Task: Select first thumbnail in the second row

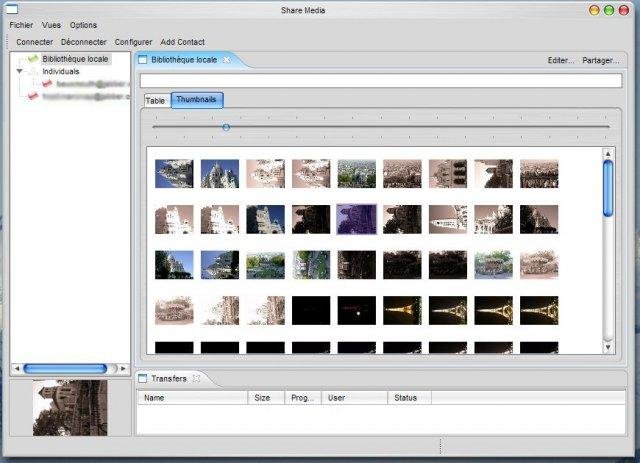Action: click(174, 220)
